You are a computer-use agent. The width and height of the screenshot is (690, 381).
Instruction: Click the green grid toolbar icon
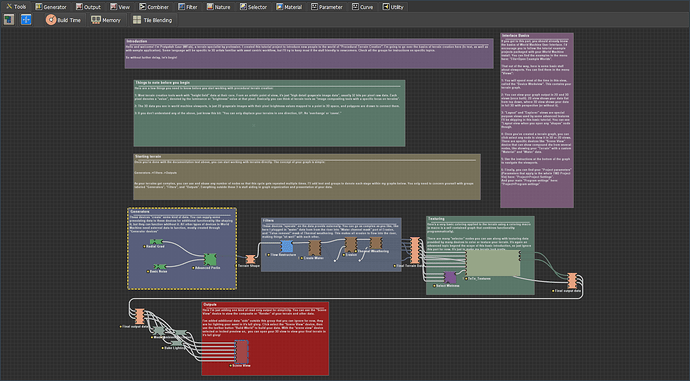[x=9, y=20]
